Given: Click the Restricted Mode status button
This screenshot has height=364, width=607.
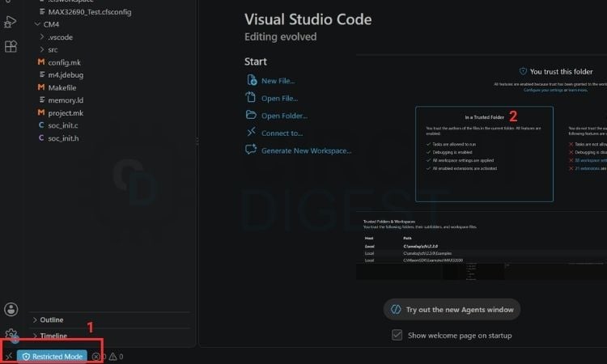Looking at the screenshot, I should point(53,356).
